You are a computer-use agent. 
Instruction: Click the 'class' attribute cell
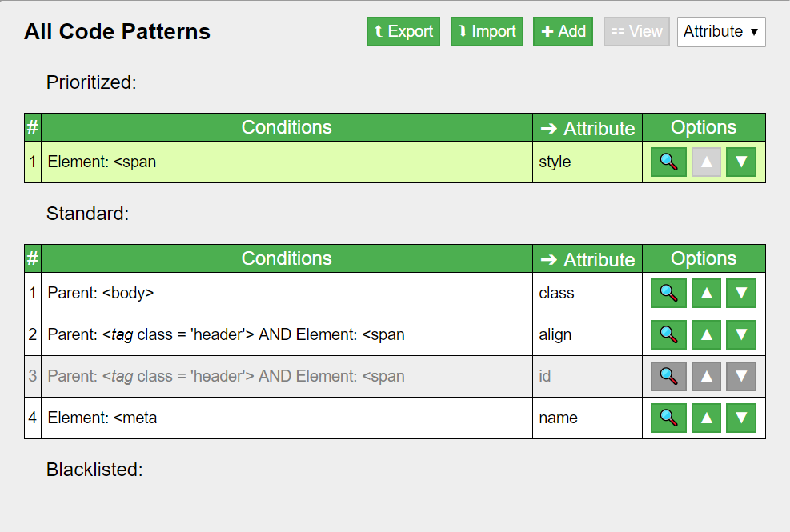coord(587,293)
